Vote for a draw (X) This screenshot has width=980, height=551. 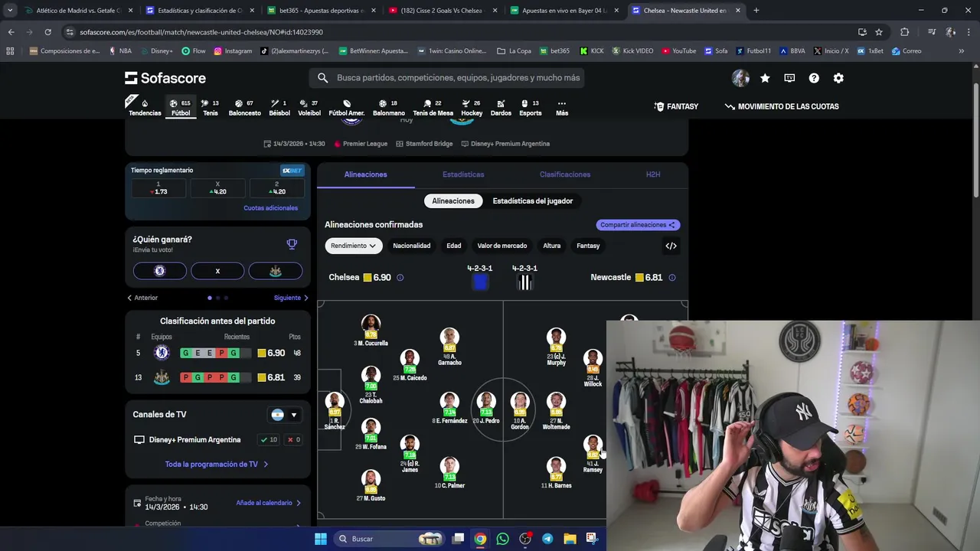[x=217, y=271]
